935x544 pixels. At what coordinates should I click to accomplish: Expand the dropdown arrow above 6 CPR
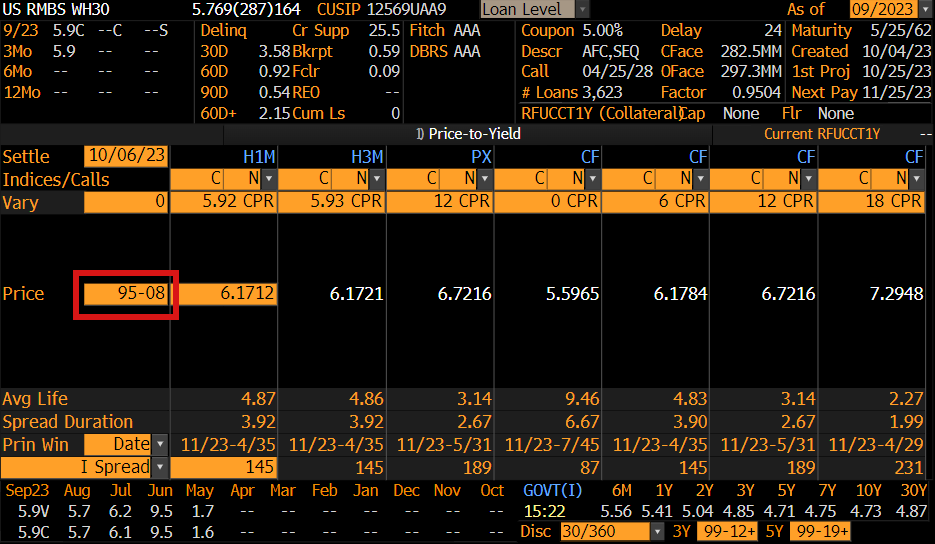tap(701, 178)
